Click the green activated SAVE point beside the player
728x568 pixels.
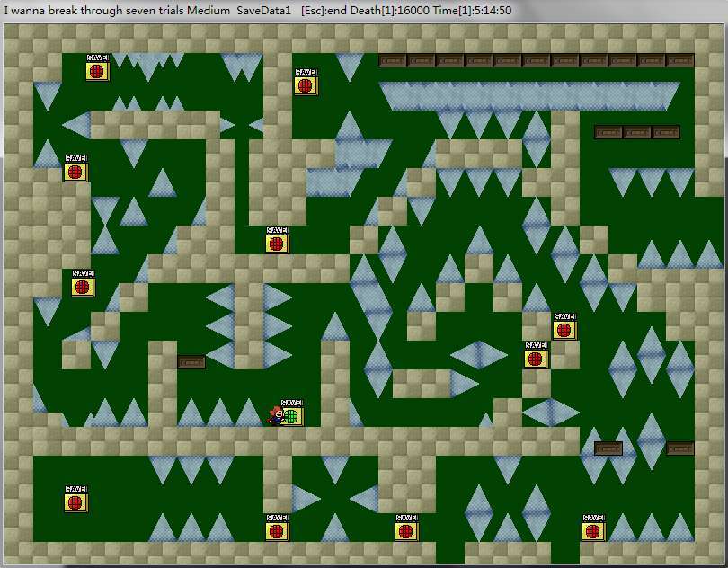(291, 414)
